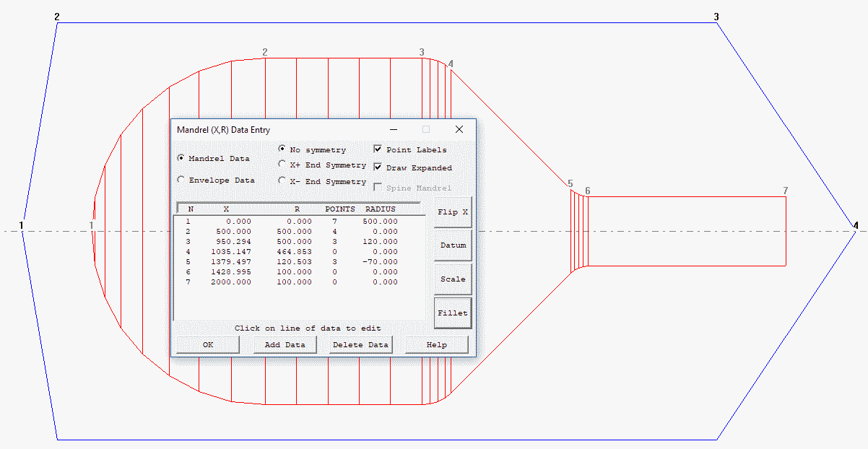Choose the No symmetry option
868x449 pixels.
click(x=282, y=149)
